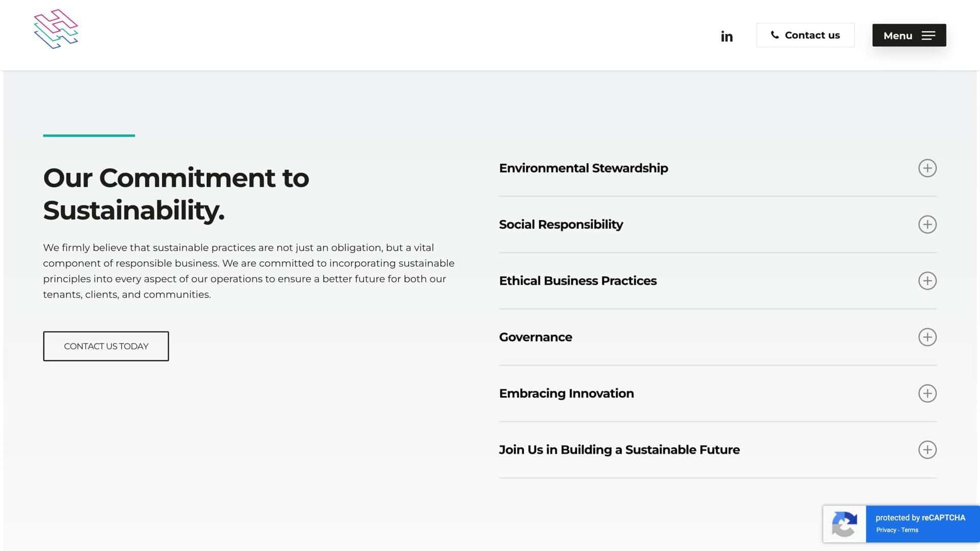Click the hamburger lines icon in Menu

tap(928, 36)
